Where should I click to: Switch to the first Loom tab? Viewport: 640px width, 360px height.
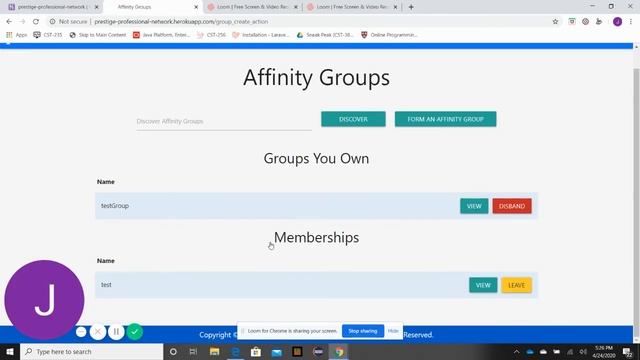point(252,7)
